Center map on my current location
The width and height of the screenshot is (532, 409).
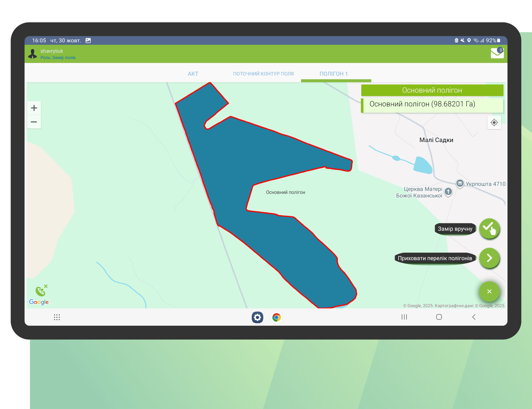tap(494, 122)
